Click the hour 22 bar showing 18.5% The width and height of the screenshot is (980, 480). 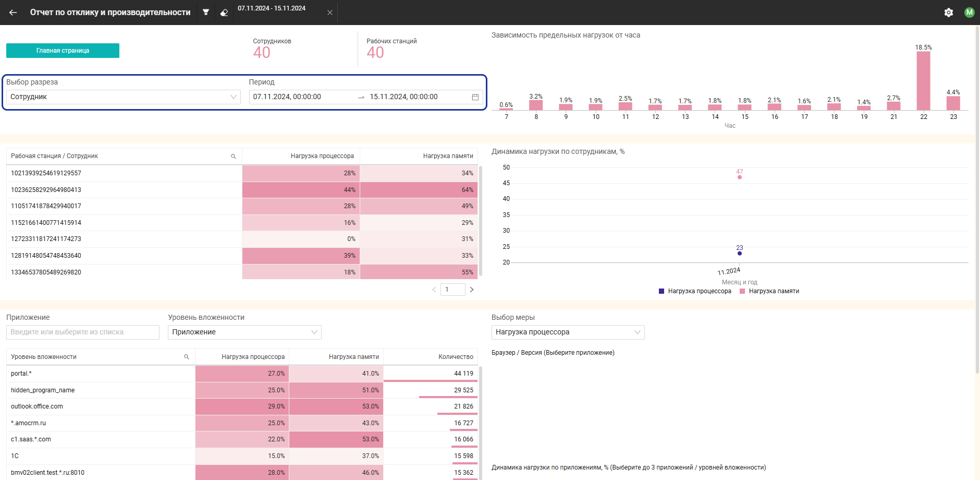(924, 81)
